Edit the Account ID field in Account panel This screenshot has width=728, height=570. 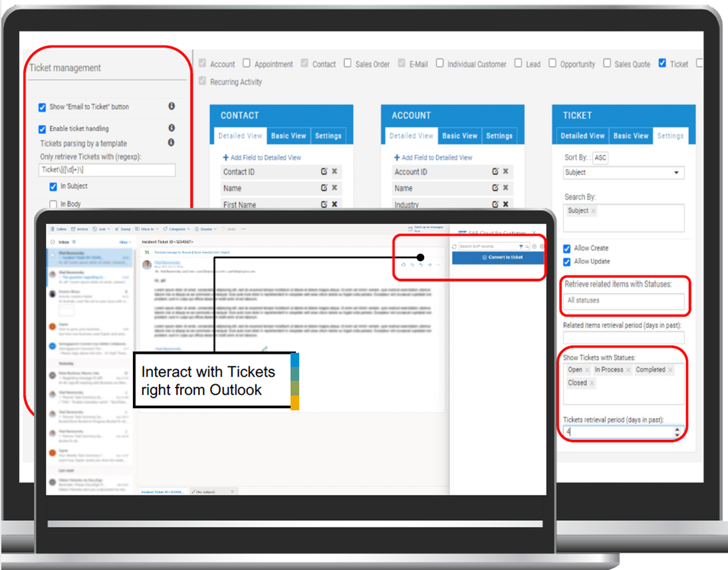click(x=495, y=172)
